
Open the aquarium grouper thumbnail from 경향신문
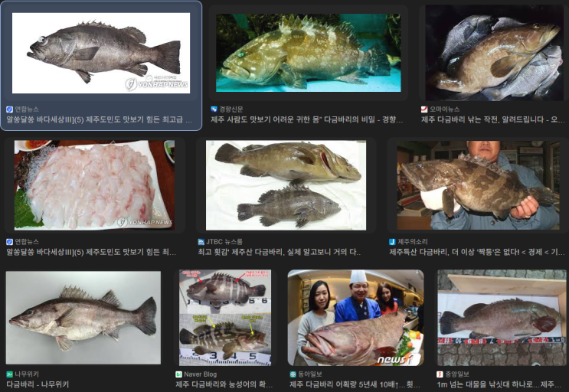click(309, 53)
